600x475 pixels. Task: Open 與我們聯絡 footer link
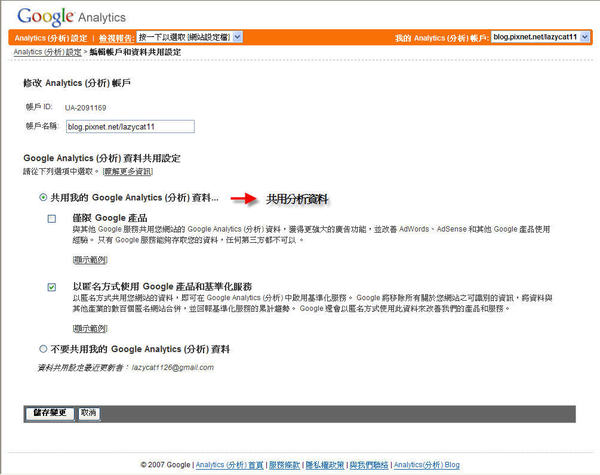(369, 465)
